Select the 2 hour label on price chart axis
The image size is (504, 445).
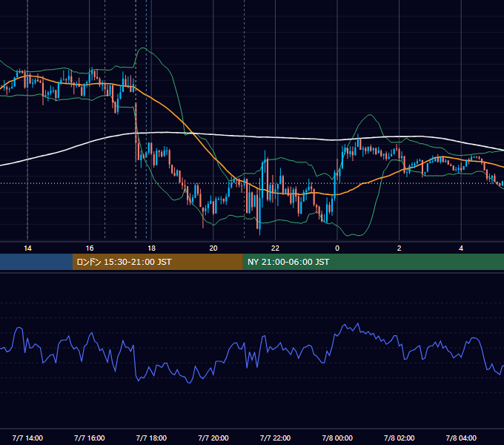(399, 248)
